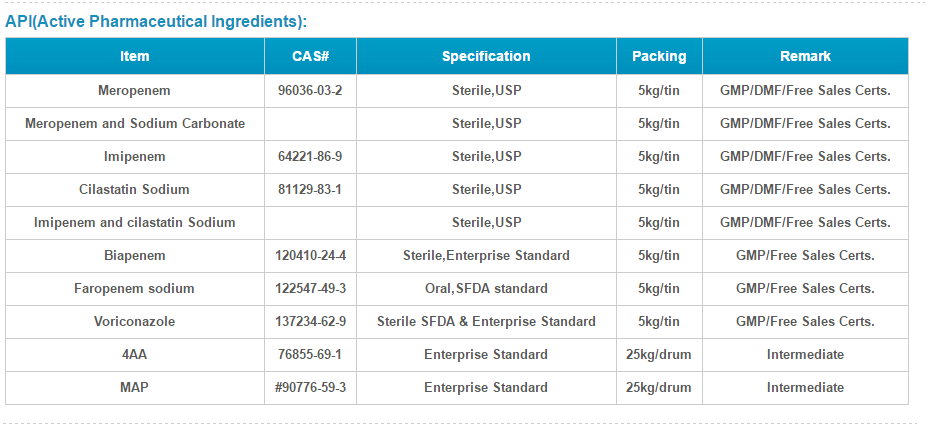Screen dimensions: 930x424
Task: Click the MAP item cell
Action: point(135,388)
